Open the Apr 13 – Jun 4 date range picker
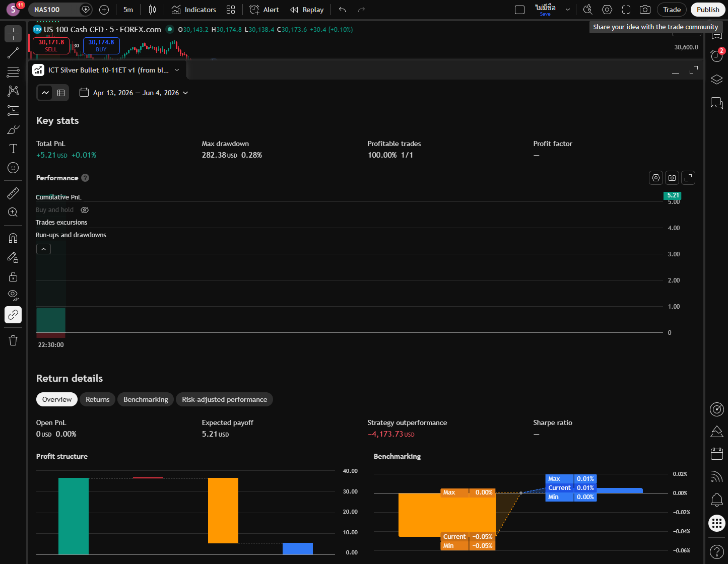The image size is (728, 564). [x=134, y=93]
